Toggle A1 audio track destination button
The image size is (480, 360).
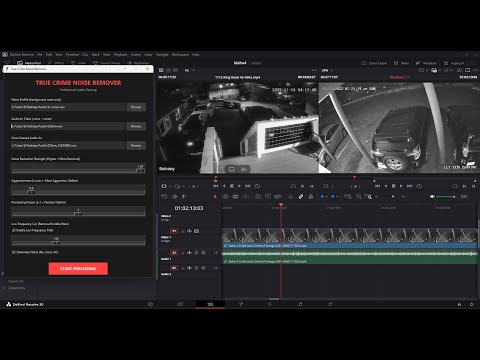click(174, 253)
